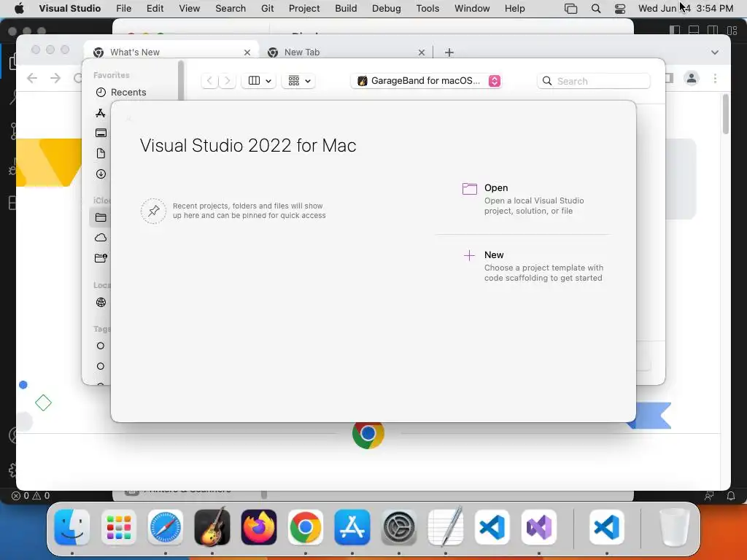Go back in the file dialog
The height and width of the screenshot is (560, 747).
[x=209, y=81]
